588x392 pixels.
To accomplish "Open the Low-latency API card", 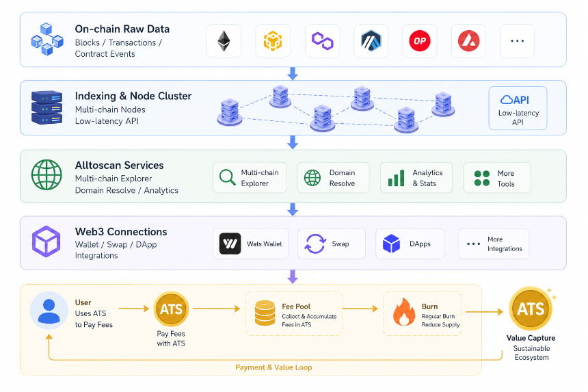I will coord(518,108).
